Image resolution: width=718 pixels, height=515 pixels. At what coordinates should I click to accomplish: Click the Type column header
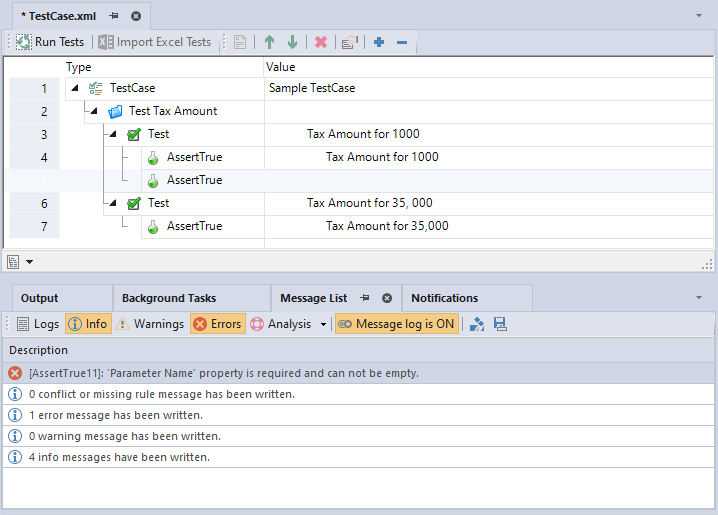(162, 67)
